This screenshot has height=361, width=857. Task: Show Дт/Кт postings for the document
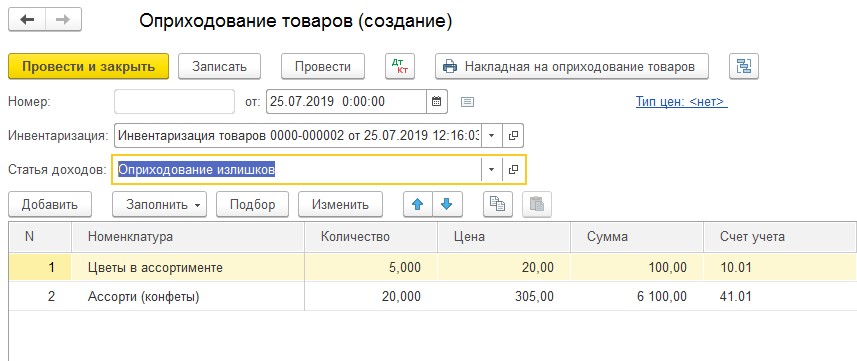click(x=400, y=67)
